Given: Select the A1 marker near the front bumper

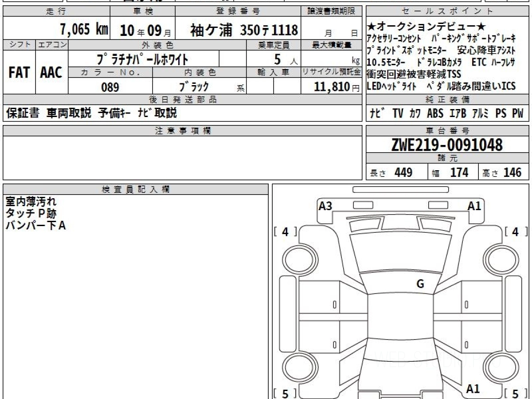Looking at the screenshot, I should 474,206.
